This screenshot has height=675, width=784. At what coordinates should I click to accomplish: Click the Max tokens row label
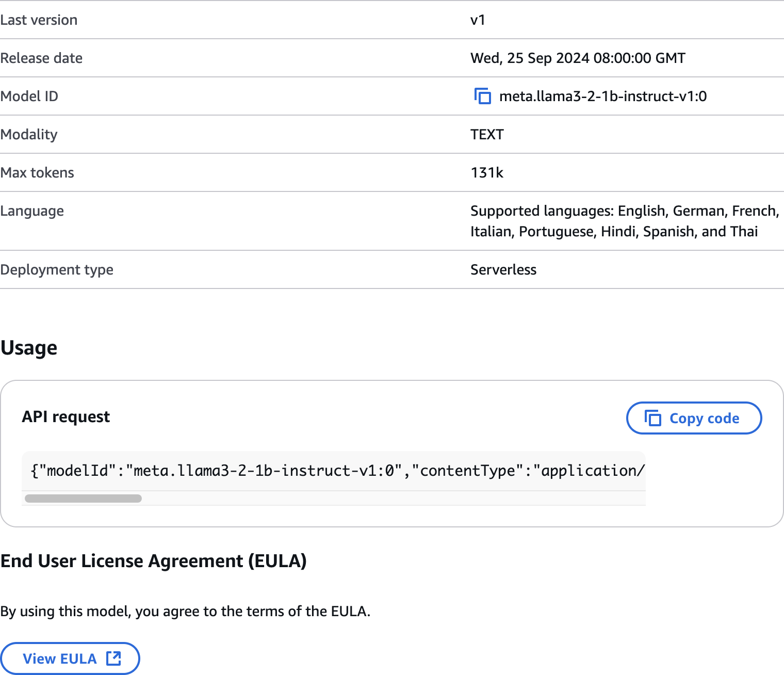pyautogui.click(x=37, y=172)
